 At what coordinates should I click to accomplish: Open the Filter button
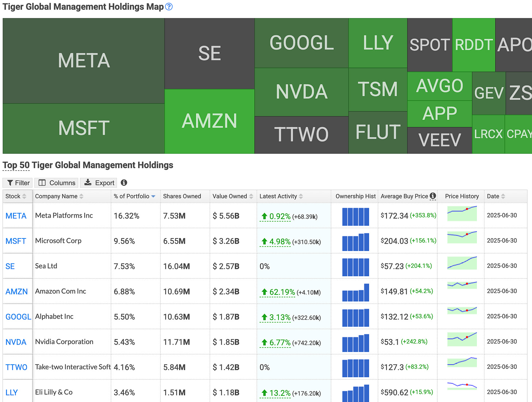pos(18,183)
